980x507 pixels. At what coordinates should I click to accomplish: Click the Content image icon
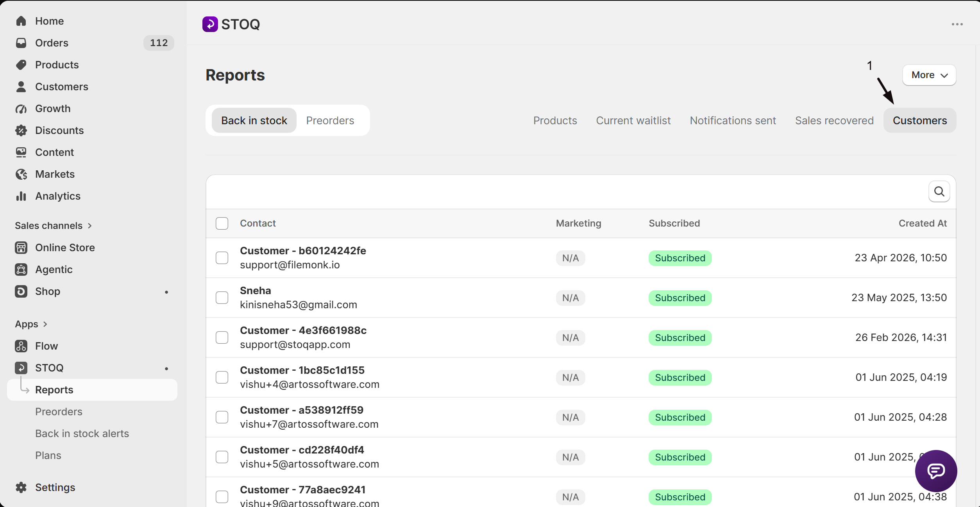[21, 152]
